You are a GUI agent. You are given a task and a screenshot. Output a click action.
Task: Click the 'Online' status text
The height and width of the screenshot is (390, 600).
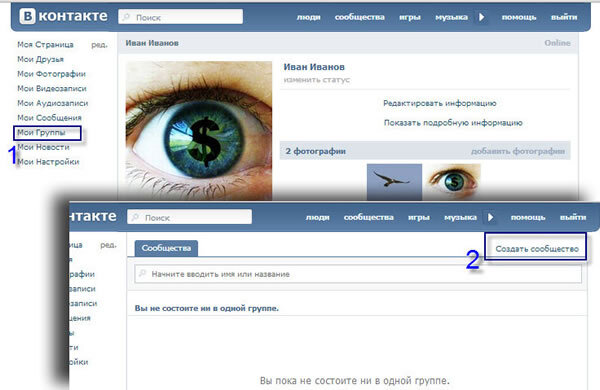(558, 43)
